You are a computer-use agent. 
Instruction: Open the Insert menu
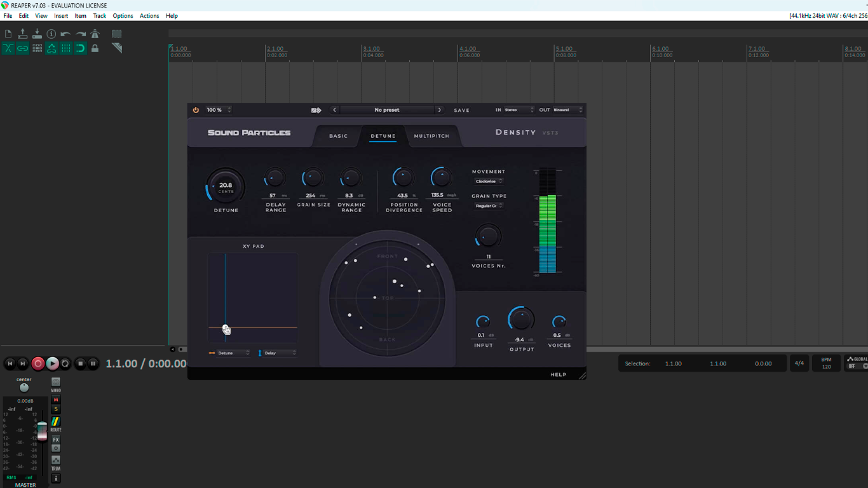(x=61, y=16)
